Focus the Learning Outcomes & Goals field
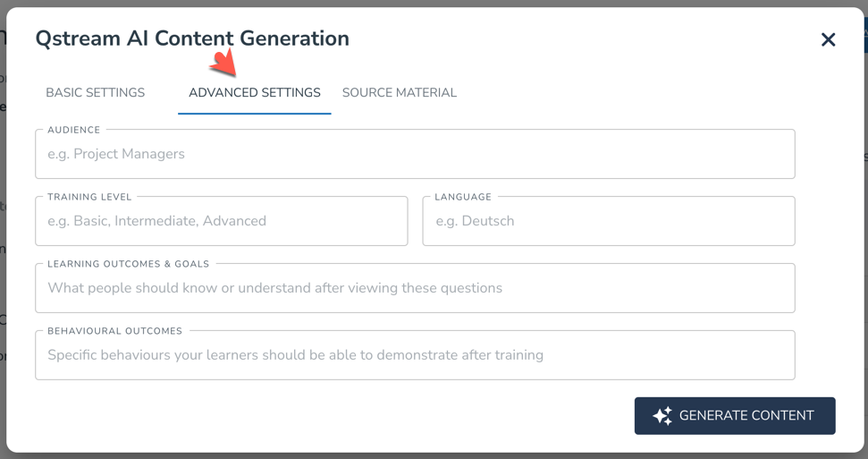 [415, 288]
